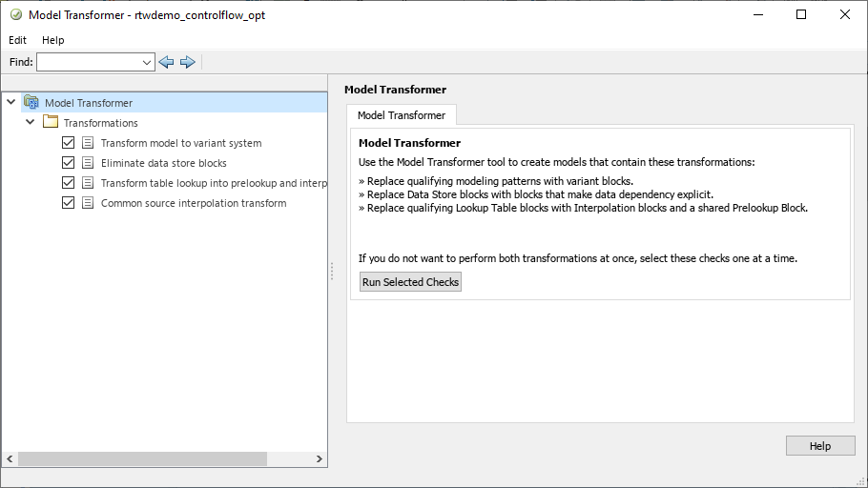Click the tree scrollbar left arrow
Viewport: 868px width, 488px height.
10,458
